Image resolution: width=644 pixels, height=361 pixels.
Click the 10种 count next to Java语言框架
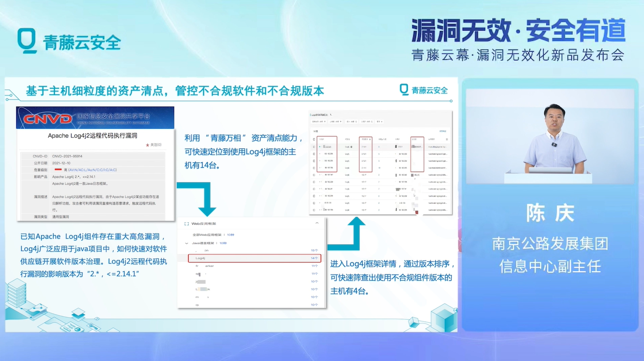click(x=223, y=243)
